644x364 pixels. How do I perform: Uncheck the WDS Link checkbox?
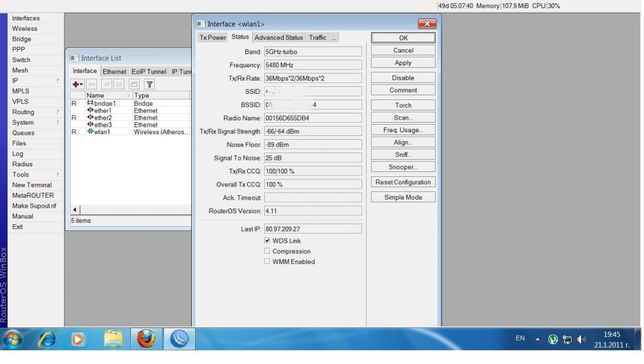[267, 241]
